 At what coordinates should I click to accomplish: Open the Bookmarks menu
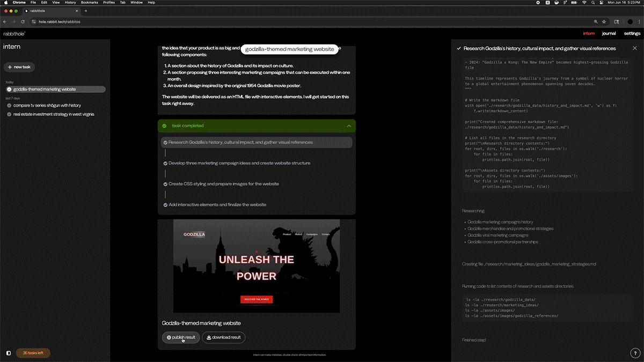(x=90, y=3)
